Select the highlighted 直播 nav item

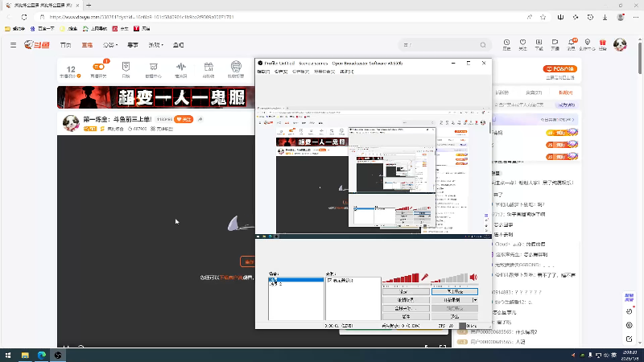(x=87, y=45)
